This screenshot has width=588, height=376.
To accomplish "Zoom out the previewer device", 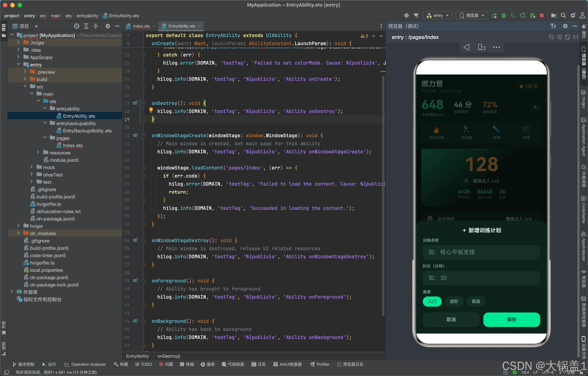I will click(551, 37).
